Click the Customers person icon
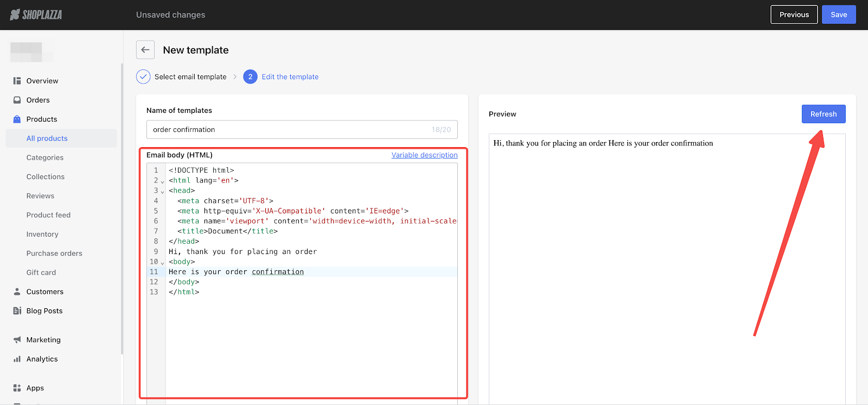 click(17, 292)
